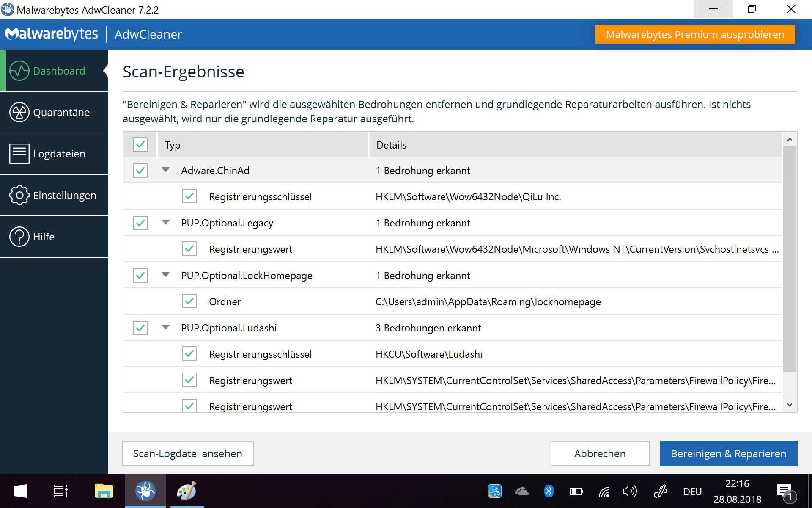Open the Dashboard heartbeat icon

point(19,71)
